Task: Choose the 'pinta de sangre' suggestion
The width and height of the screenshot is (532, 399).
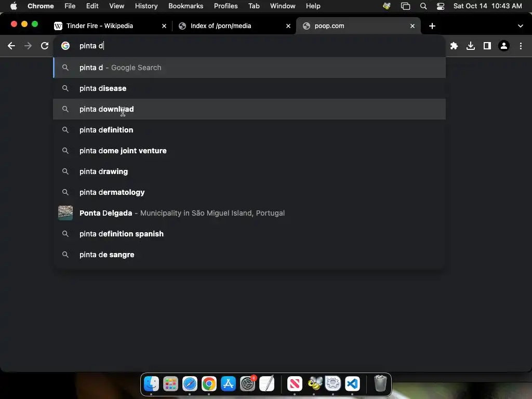Action: [x=249, y=255]
